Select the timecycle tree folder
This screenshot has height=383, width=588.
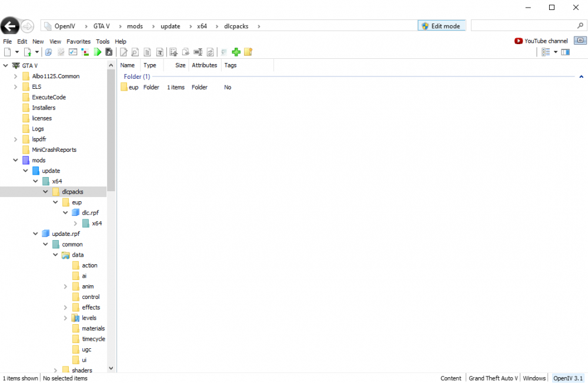pyautogui.click(x=93, y=339)
